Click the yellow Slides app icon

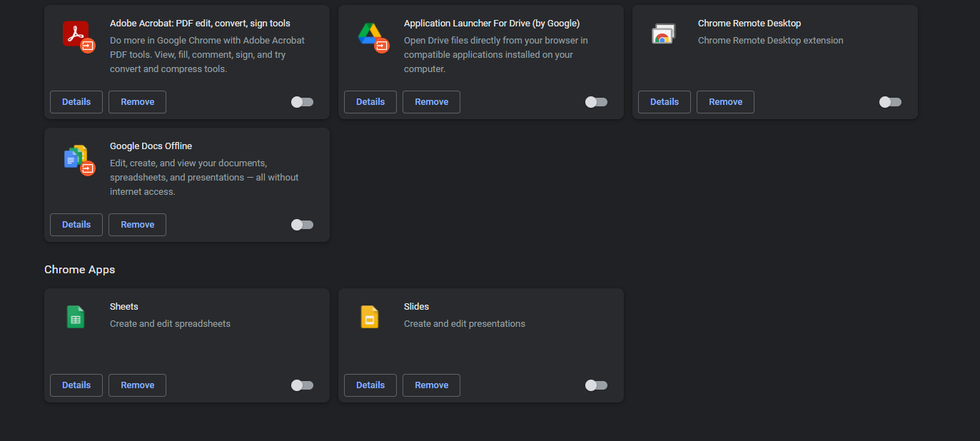369,317
